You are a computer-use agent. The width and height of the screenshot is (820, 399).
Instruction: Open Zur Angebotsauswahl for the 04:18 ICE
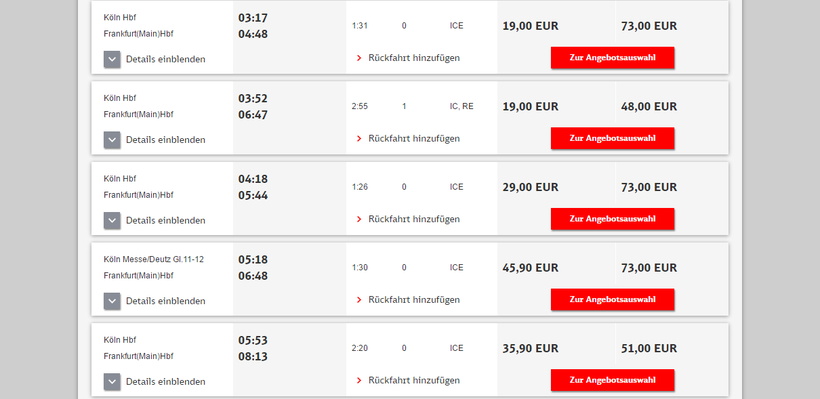pyautogui.click(x=612, y=219)
